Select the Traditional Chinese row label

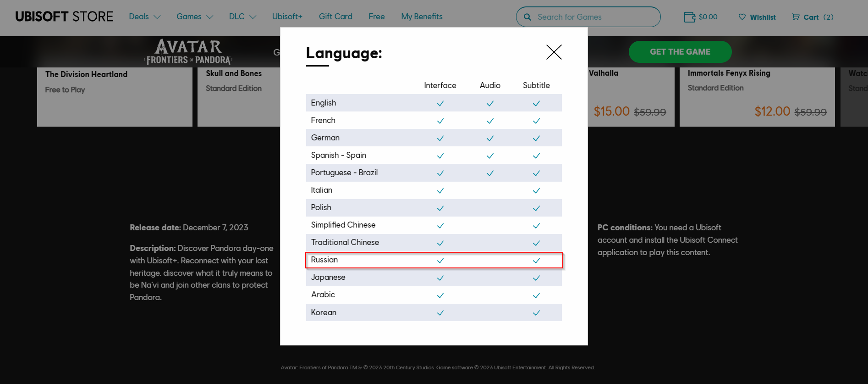point(345,242)
